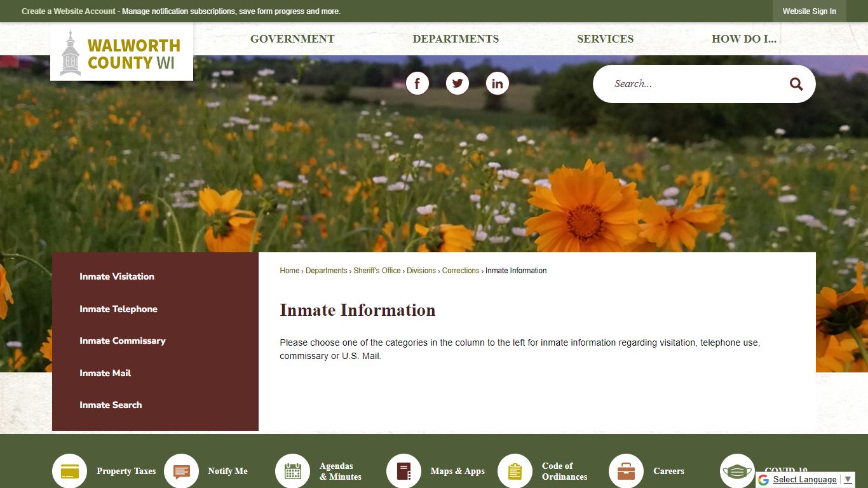Click the Careers briefcase icon
The height and width of the screenshot is (488, 868).
pos(626,471)
